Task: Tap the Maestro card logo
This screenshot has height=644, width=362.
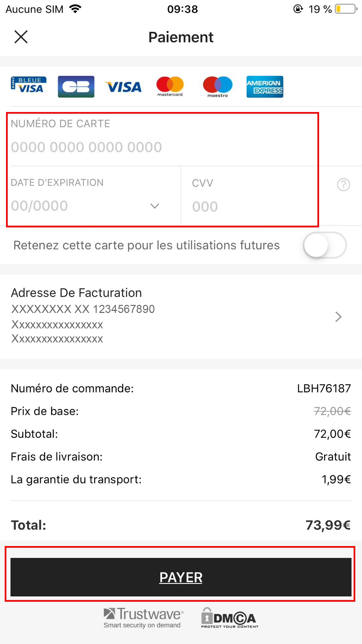Action: (x=218, y=87)
